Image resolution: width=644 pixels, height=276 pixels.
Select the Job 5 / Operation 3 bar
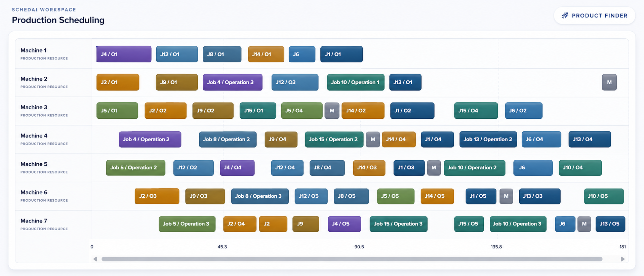pos(187,224)
